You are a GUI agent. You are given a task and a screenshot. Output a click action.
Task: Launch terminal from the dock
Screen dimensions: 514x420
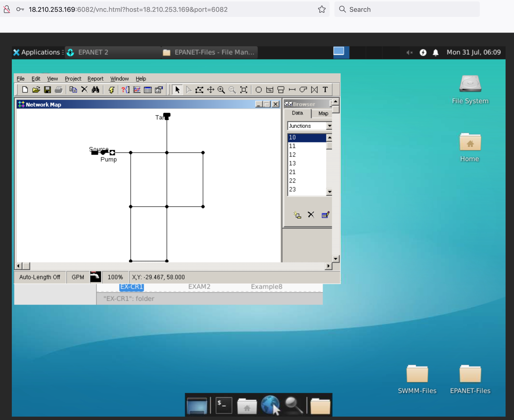click(x=224, y=405)
